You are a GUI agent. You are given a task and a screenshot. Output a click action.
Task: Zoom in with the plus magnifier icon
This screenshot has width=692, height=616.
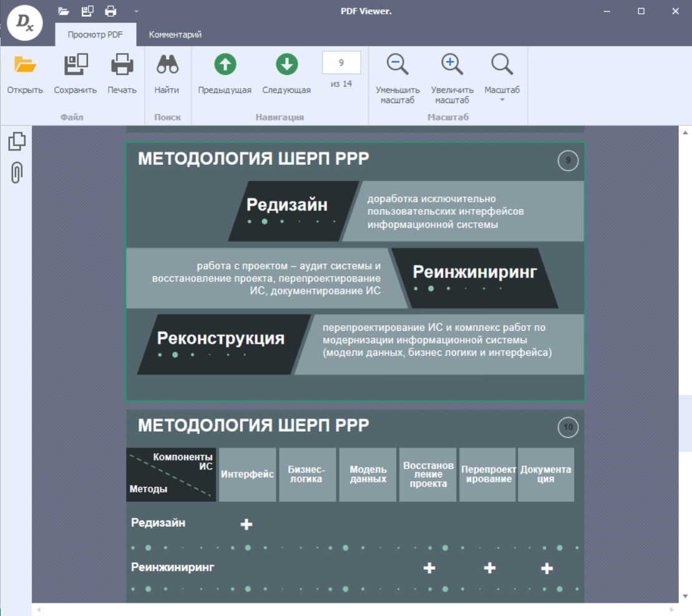pos(452,65)
